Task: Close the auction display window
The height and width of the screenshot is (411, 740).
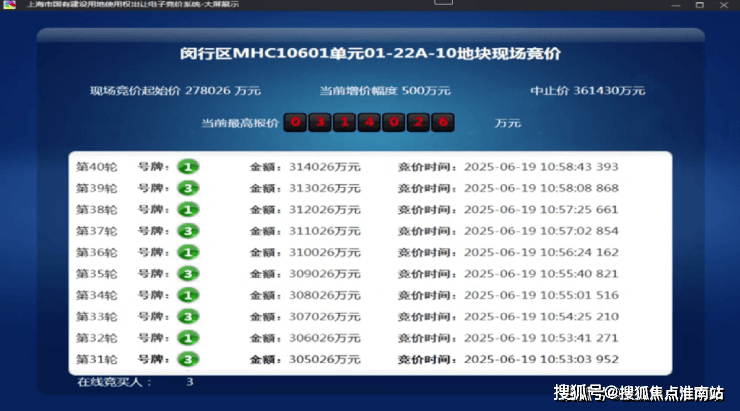Action: coord(724,5)
